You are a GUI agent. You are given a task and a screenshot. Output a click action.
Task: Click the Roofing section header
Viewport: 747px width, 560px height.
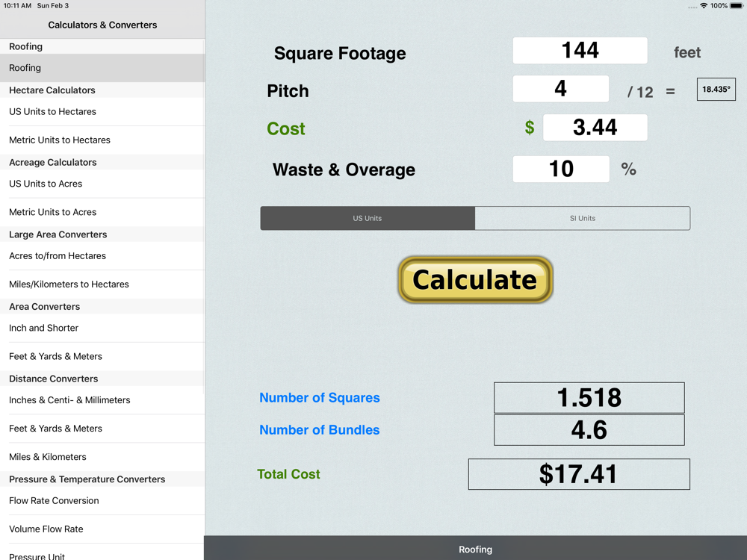[102, 46]
